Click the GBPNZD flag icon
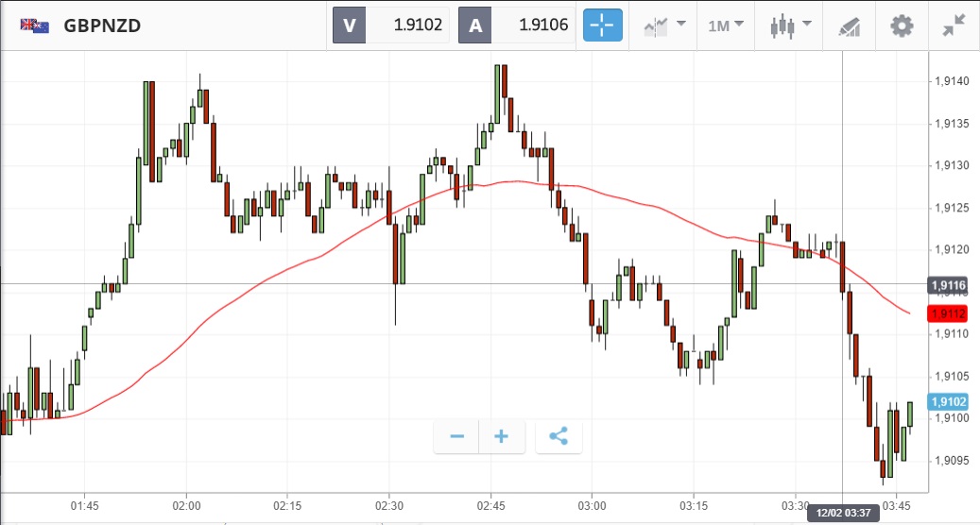980x525 pixels. (35, 25)
